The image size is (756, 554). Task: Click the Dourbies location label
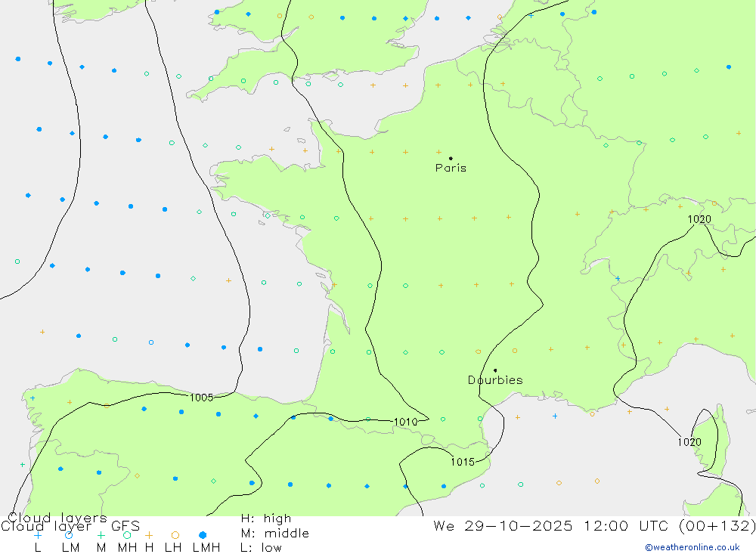click(x=495, y=380)
